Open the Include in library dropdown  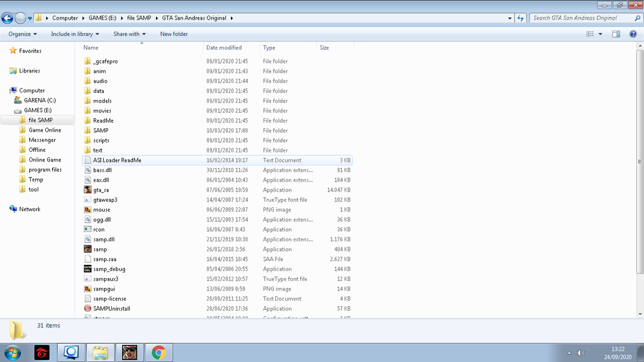click(x=75, y=34)
